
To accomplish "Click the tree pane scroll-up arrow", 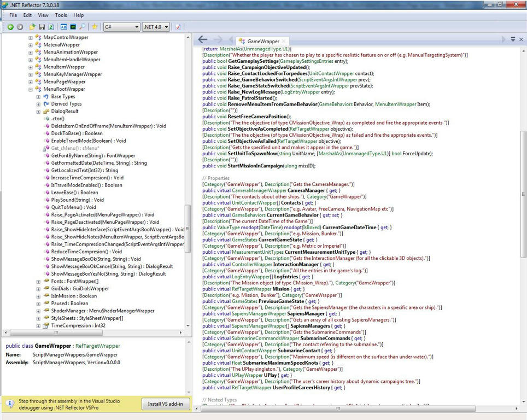I will tap(188, 37).
